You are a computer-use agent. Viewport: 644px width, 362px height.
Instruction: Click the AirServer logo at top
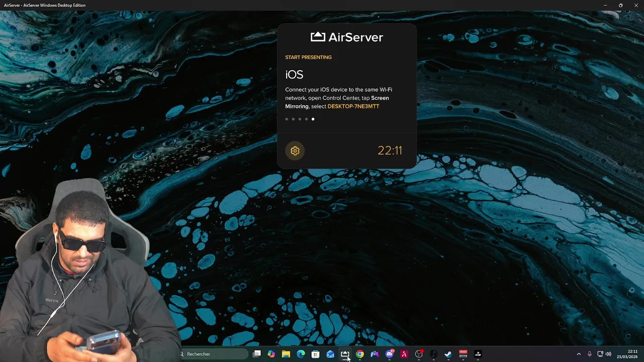tap(347, 37)
